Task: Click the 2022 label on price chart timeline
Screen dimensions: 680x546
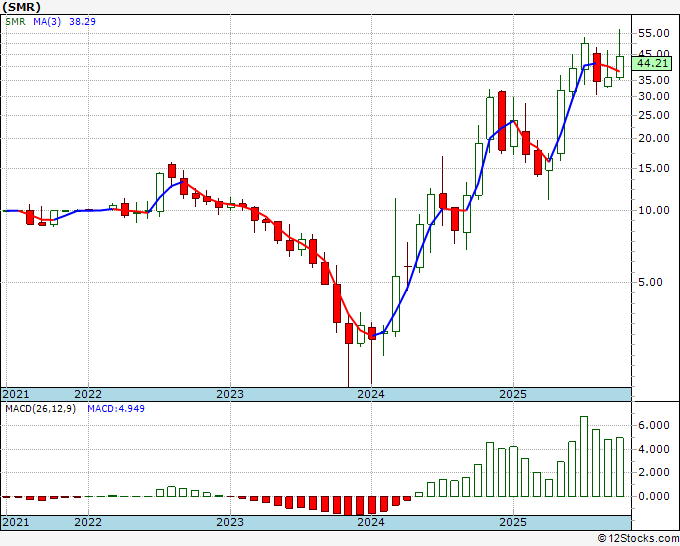Action: pyautogui.click(x=88, y=394)
